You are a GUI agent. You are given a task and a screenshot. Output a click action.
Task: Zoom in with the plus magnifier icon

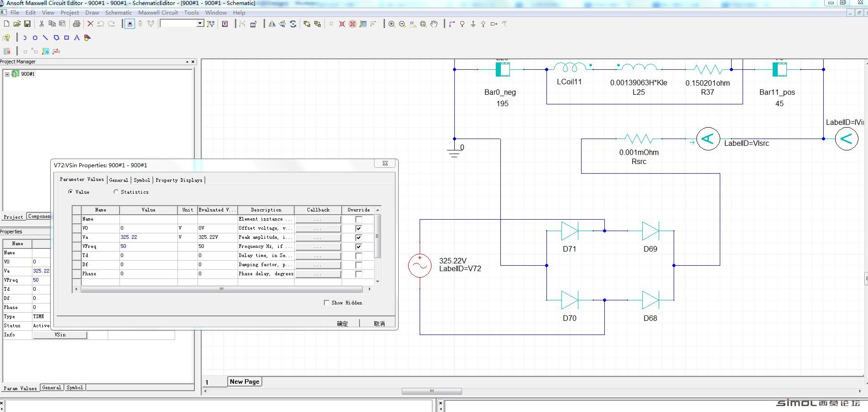(x=392, y=24)
